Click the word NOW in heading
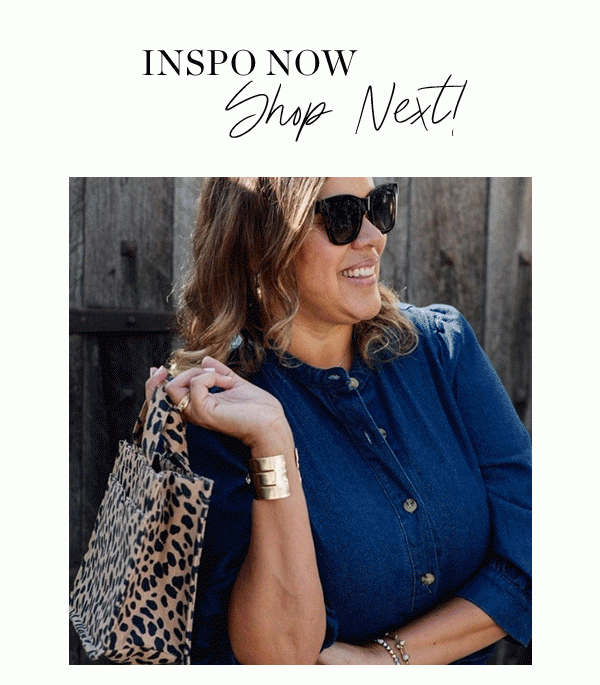Image resolution: width=600 pixels, height=685 pixels. [312, 62]
